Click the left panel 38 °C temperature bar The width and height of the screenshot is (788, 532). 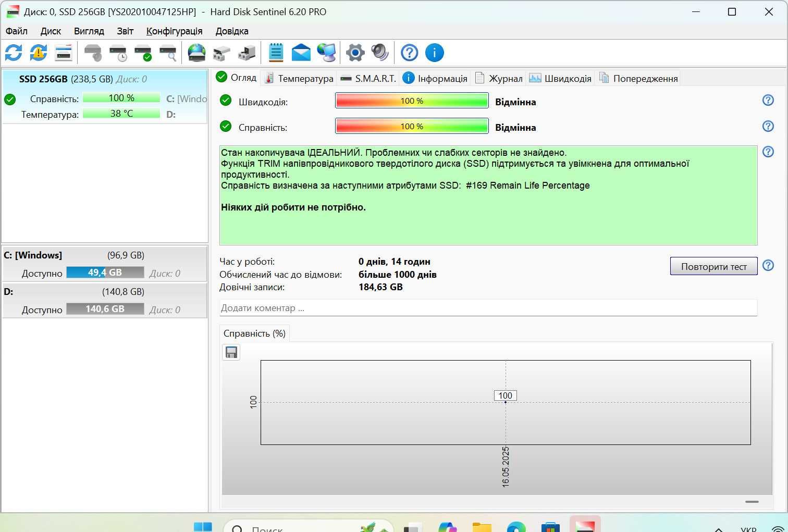point(121,114)
